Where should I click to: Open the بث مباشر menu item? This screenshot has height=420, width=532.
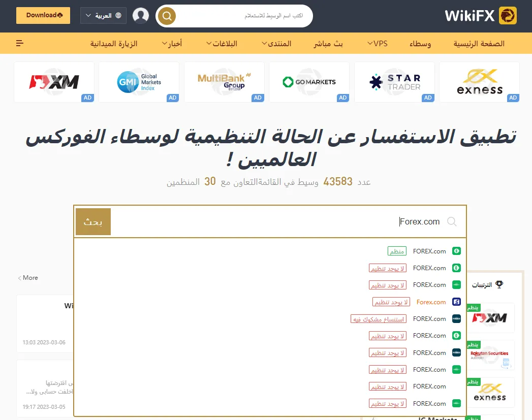(x=328, y=43)
